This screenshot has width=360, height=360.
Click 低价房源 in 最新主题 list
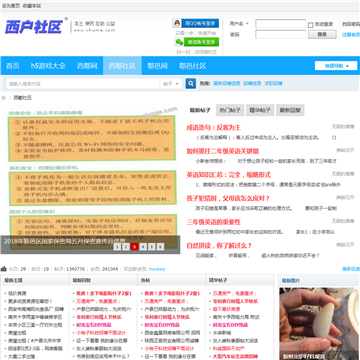coord(17,293)
